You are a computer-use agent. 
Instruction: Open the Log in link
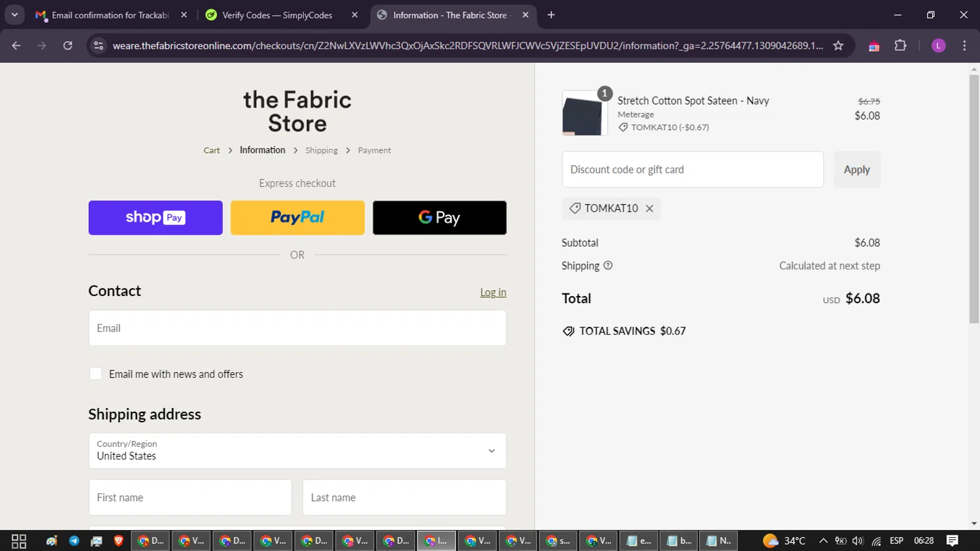tap(493, 292)
